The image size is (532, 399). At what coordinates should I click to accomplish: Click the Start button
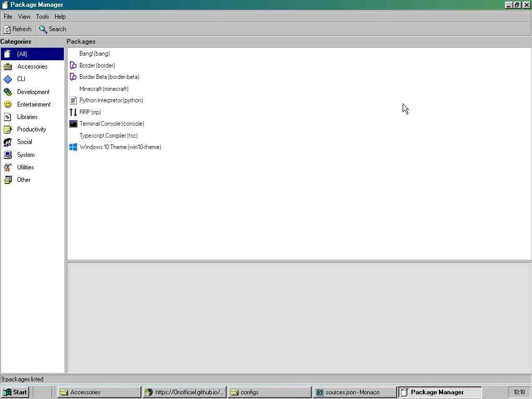coord(15,392)
